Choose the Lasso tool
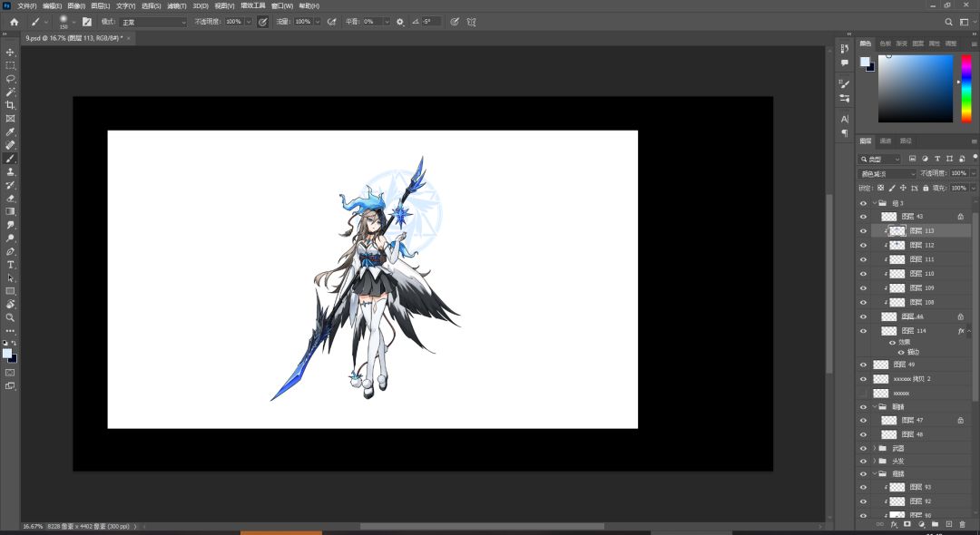Image resolution: width=980 pixels, height=535 pixels. point(11,79)
